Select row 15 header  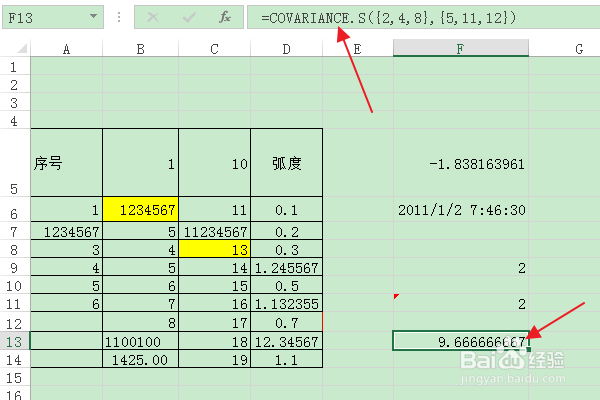15,377
